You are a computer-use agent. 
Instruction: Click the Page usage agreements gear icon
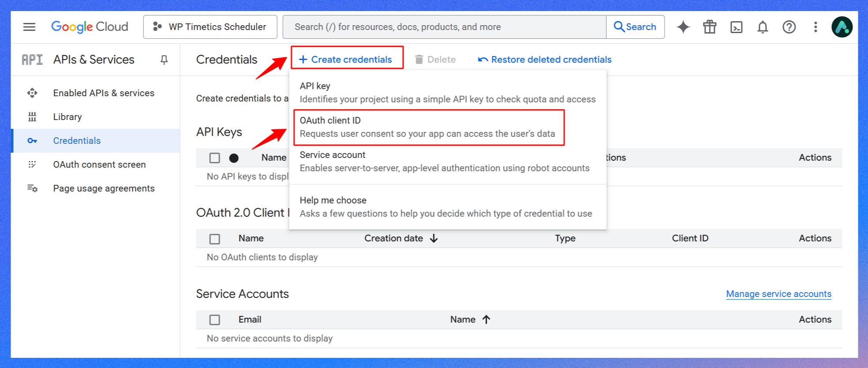tap(32, 188)
